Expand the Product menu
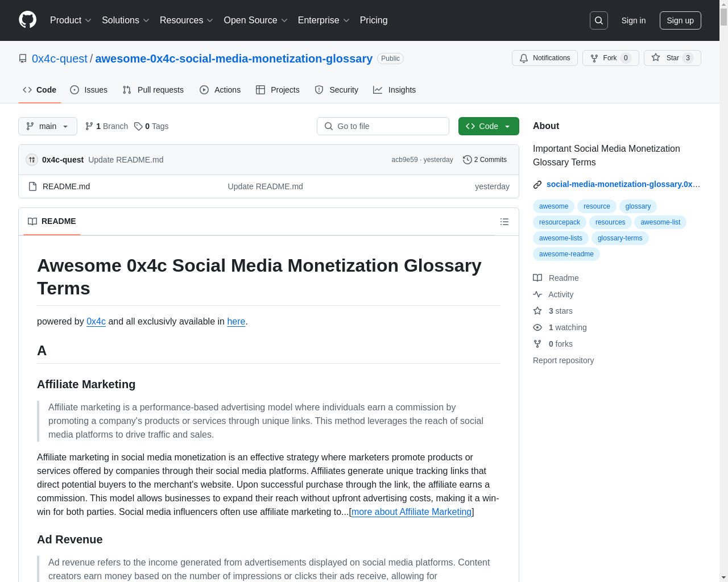 pos(71,20)
